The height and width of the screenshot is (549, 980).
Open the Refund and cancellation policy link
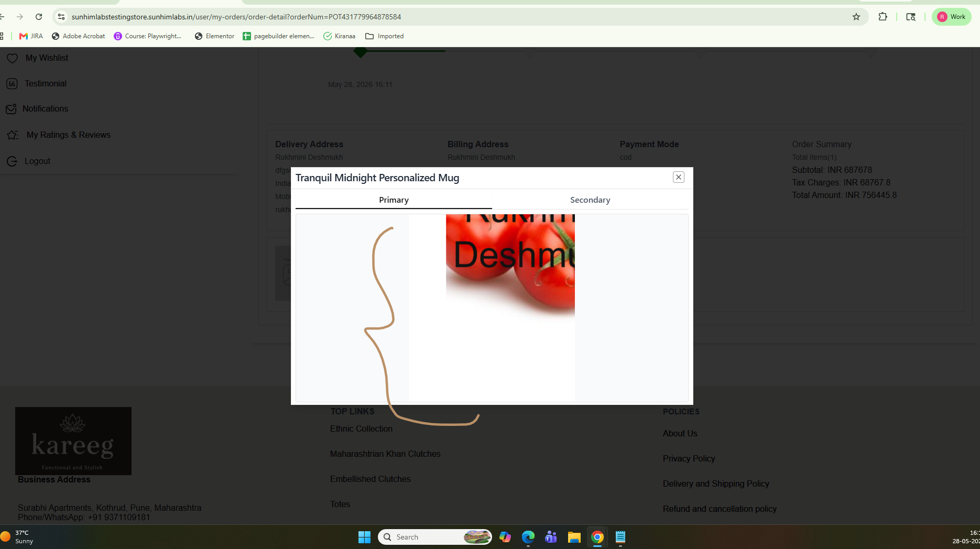click(720, 509)
